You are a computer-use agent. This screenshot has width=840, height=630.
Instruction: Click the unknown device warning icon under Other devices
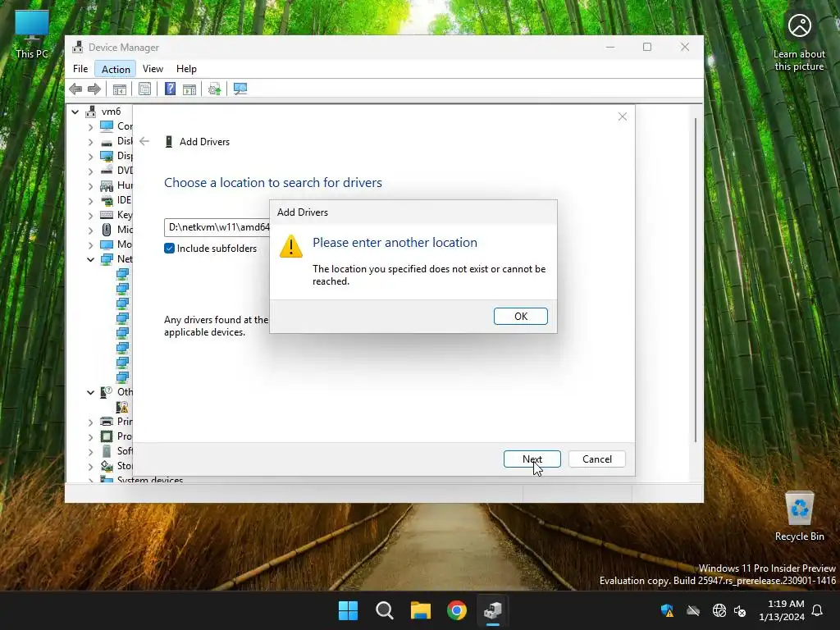tap(122, 407)
